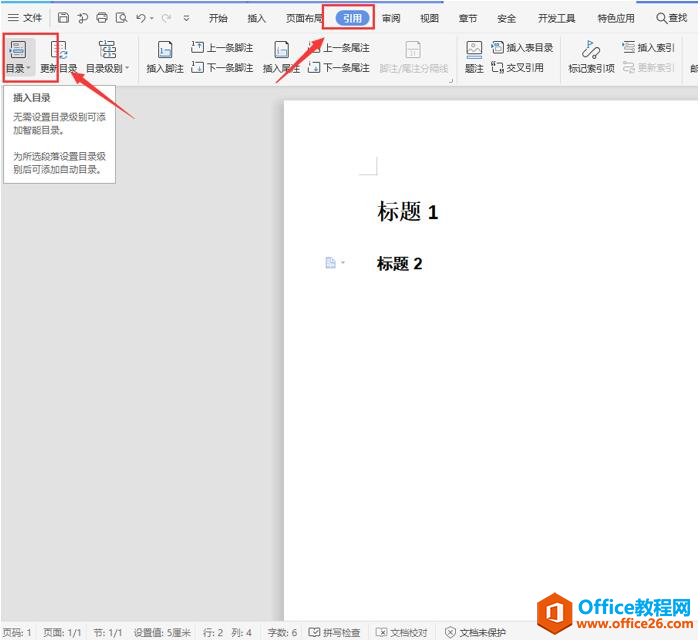Click 字数: 6 word count
Image resolution: width=700 pixels, height=641 pixels.
[282, 633]
